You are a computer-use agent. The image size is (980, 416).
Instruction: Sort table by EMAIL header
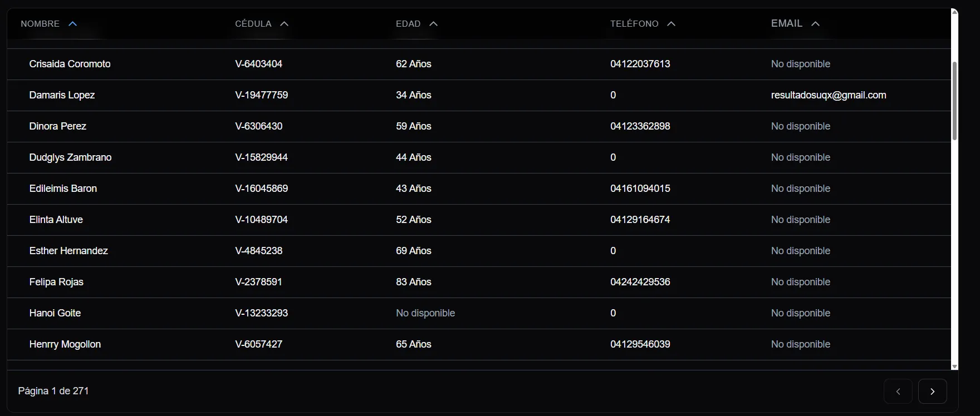pyautogui.click(x=786, y=23)
